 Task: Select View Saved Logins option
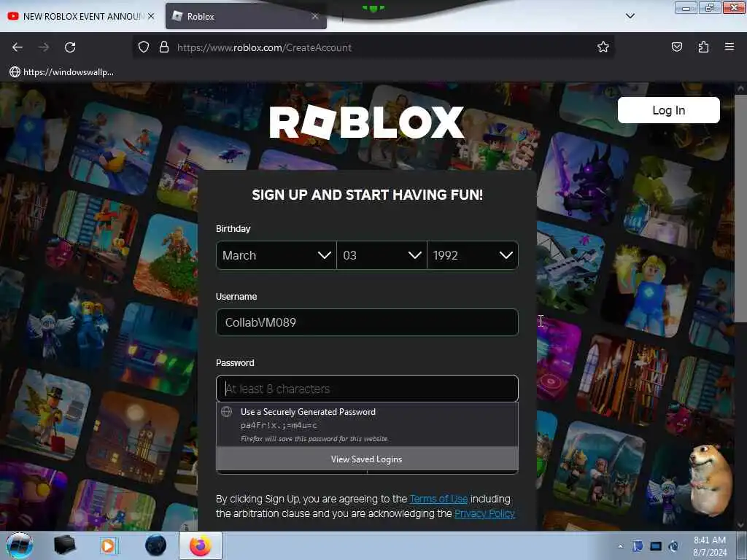[367, 459]
